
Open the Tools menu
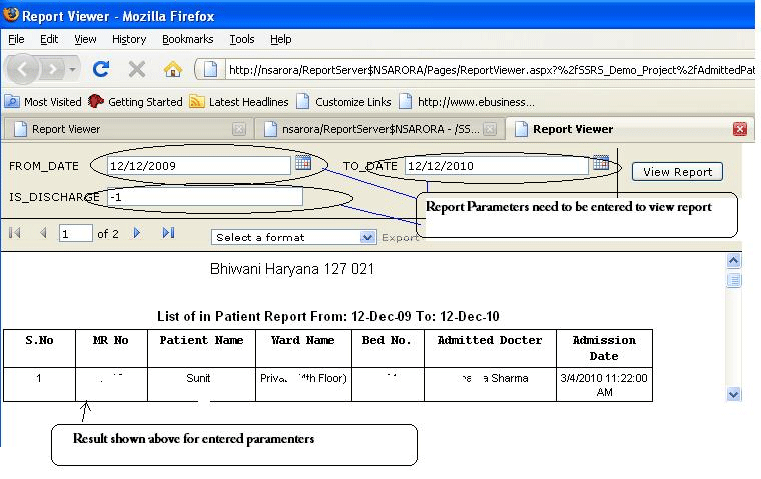pos(242,39)
